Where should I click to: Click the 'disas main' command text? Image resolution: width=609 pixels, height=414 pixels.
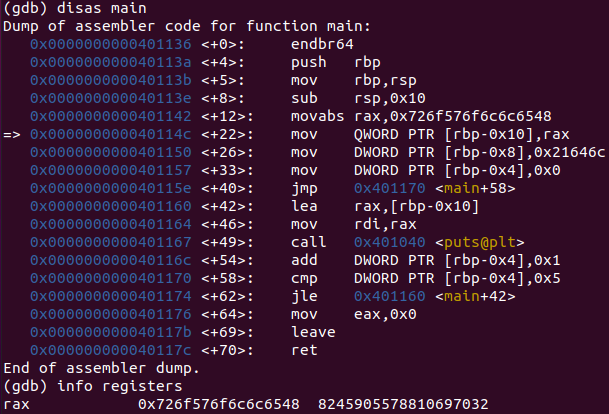pyautogui.click(x=102, y=8)
